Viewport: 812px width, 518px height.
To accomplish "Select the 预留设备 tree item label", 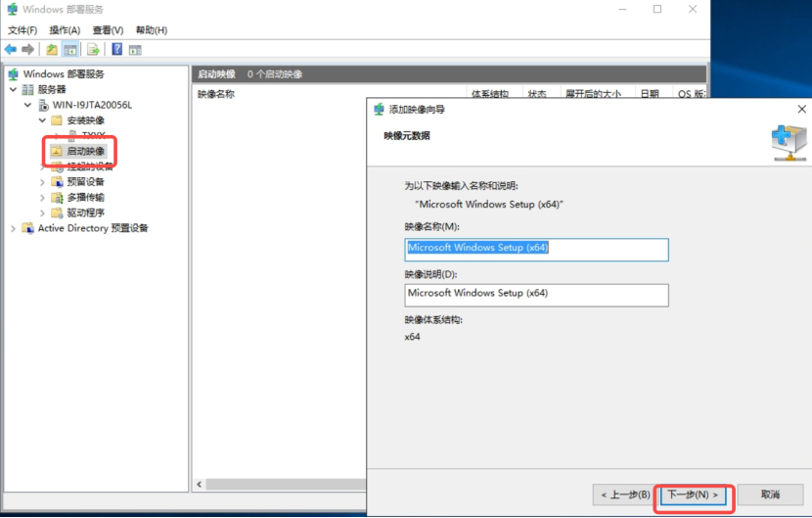I will (x=85, y=182).
